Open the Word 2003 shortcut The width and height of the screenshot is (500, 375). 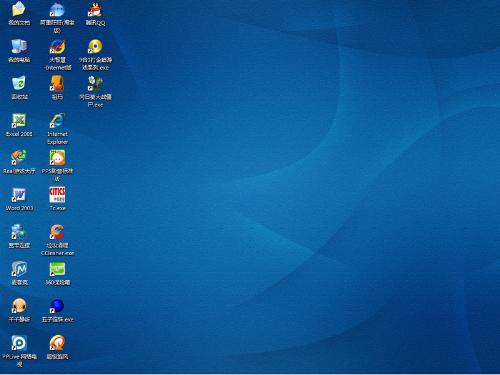tap(19, 195)
